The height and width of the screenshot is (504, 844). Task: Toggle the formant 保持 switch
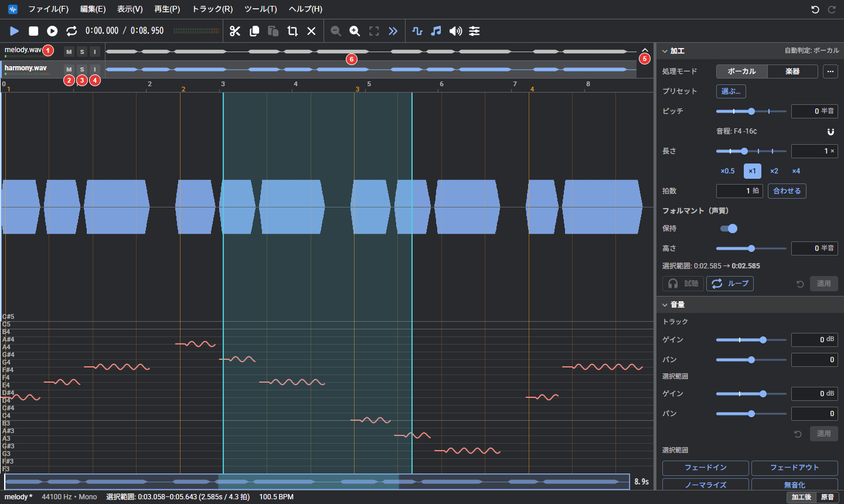pos(729,229)
